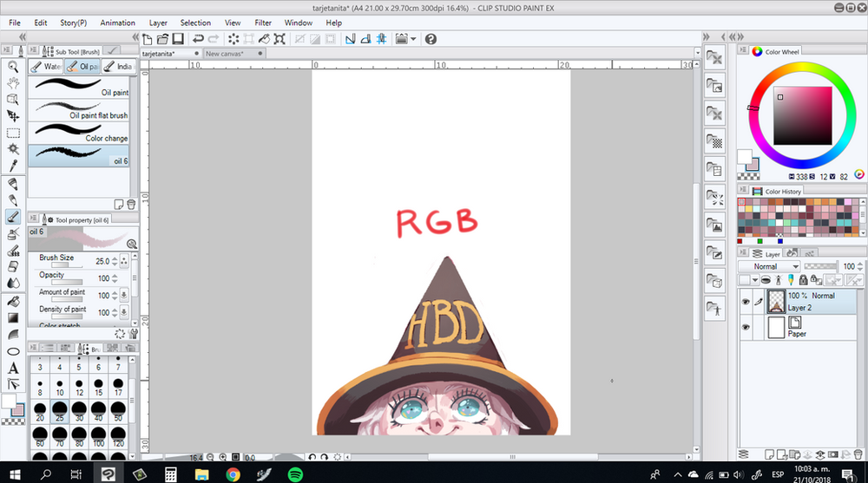This screenshot has height=483, width=868.
Task: Select the Pencil tool
Action: point(13,200)
